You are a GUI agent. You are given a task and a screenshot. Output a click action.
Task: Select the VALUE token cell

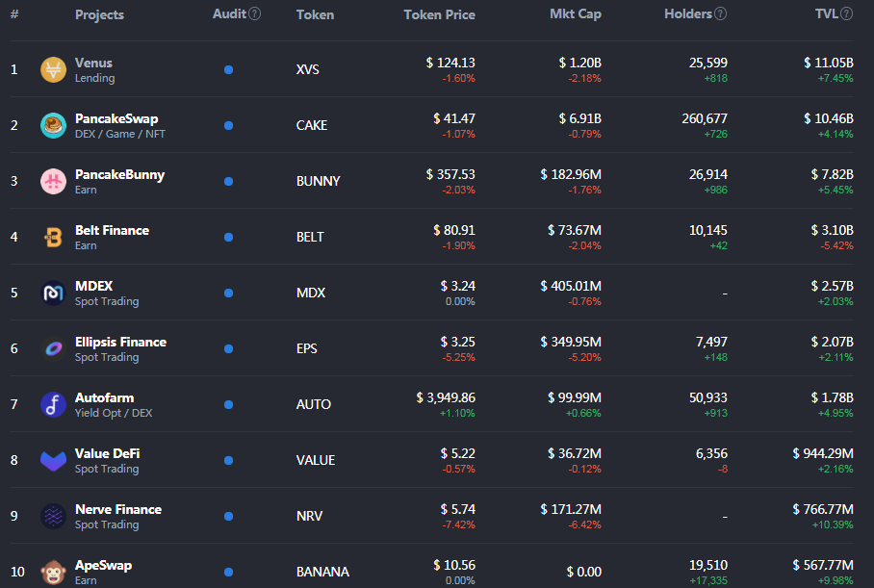click(316, 460)
